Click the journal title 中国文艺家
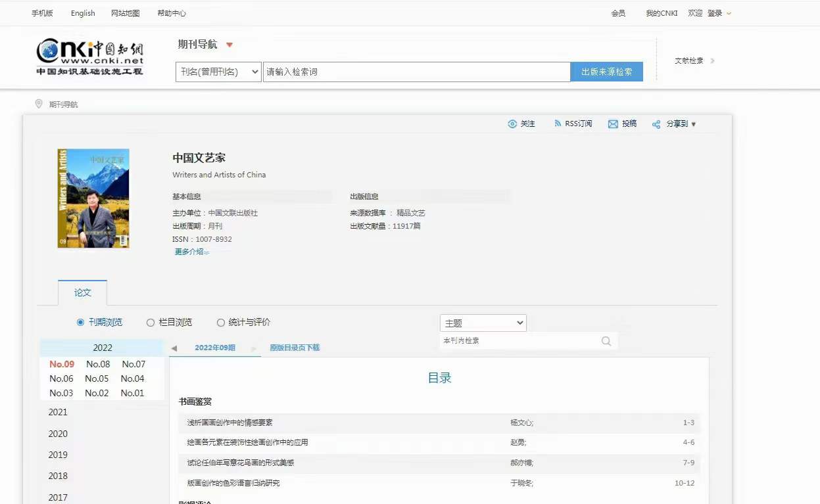Screen dimensions: 820x504 [x=199, y=158]
